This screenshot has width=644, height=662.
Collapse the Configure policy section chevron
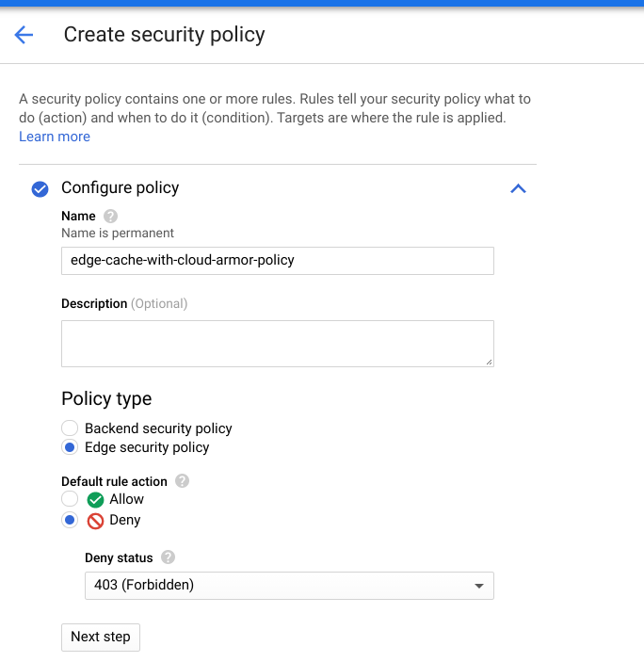[518, 188]
